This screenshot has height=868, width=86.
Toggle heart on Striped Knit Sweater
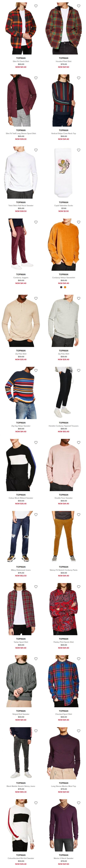36,659
